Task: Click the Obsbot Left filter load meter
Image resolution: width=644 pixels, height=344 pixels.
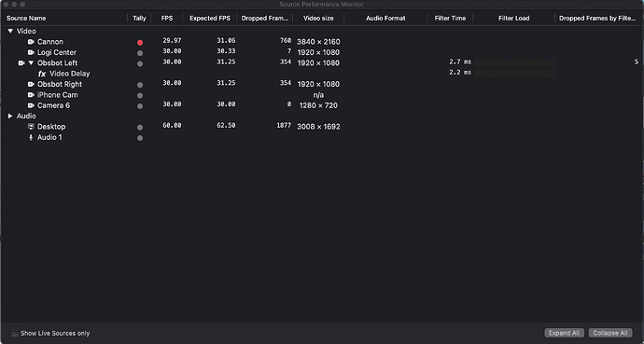Action: pyautogui.click(x=514, y=63)
